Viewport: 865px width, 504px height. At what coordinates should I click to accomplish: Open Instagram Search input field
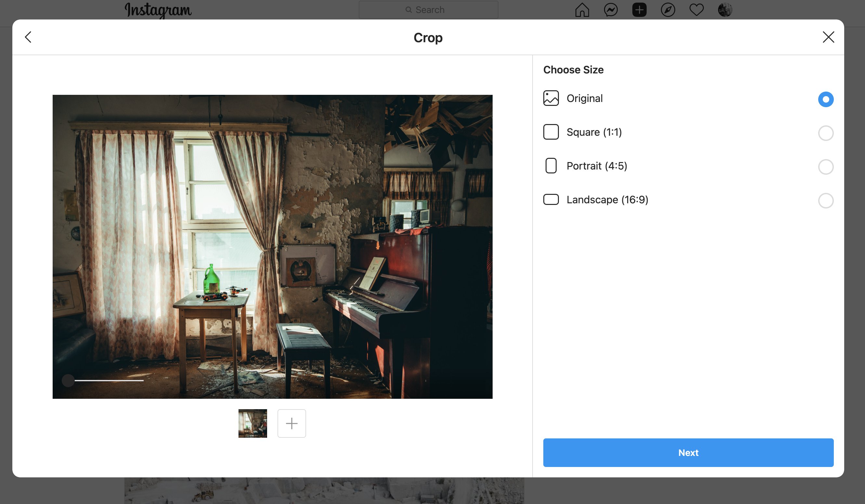click(429, 10)
